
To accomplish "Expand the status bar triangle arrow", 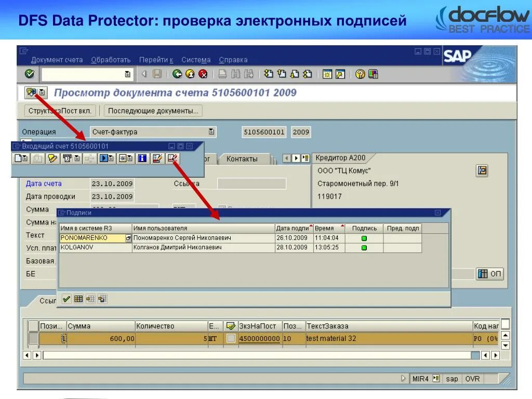I will point(403,378).
